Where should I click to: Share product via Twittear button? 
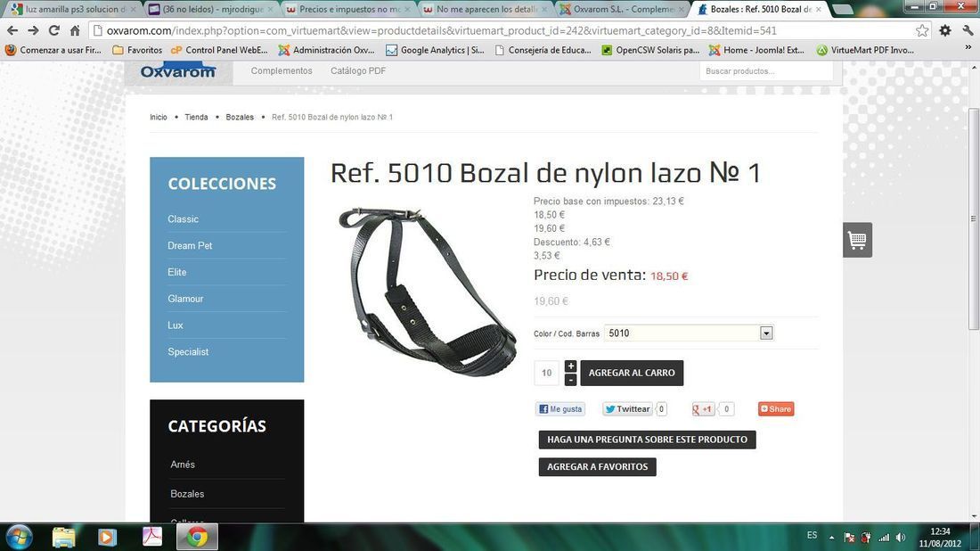tap(627, 409)
